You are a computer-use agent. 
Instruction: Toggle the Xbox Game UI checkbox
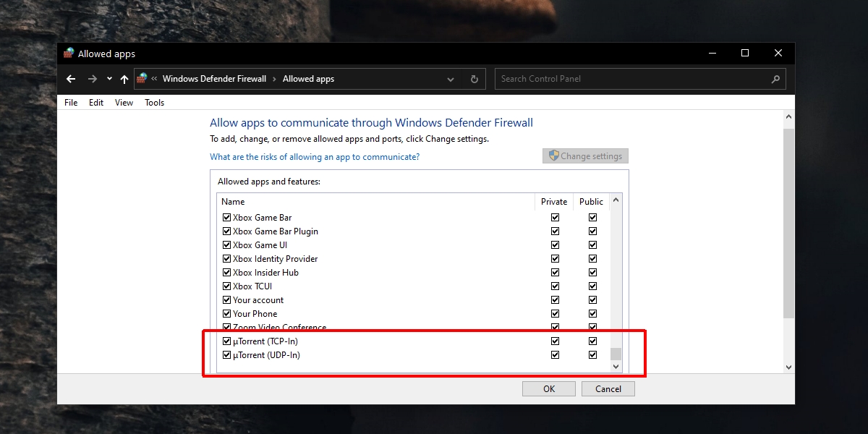pyautogui.click(x=226, y=245)
